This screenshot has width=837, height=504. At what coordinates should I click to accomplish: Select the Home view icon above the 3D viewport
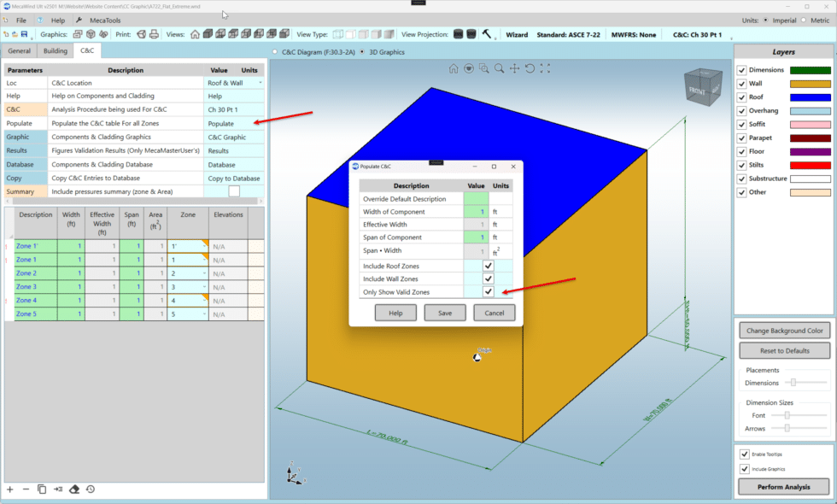[x=454, y=67]
